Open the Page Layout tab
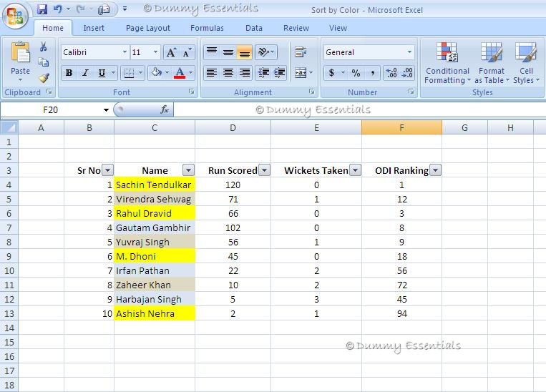 point(148,28)
